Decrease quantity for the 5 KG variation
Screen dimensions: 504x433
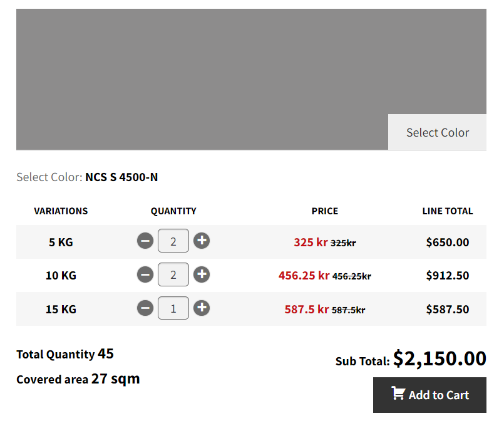tap(145, 241)
